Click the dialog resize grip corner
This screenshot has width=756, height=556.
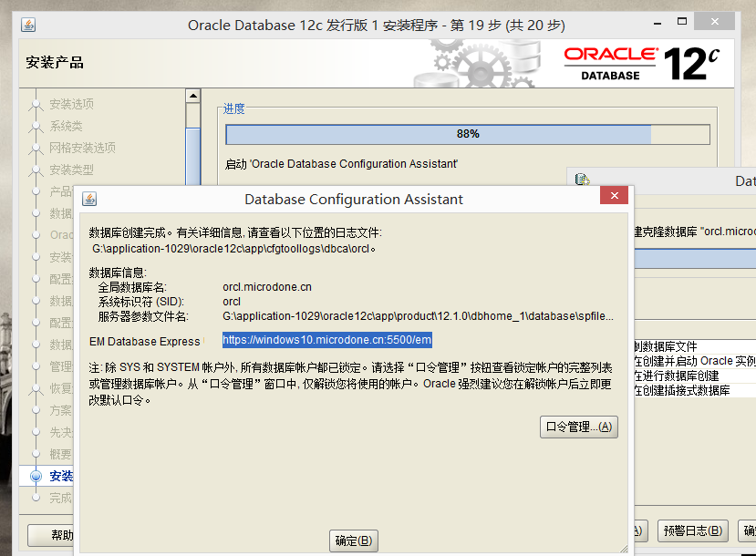pos(624,549)
